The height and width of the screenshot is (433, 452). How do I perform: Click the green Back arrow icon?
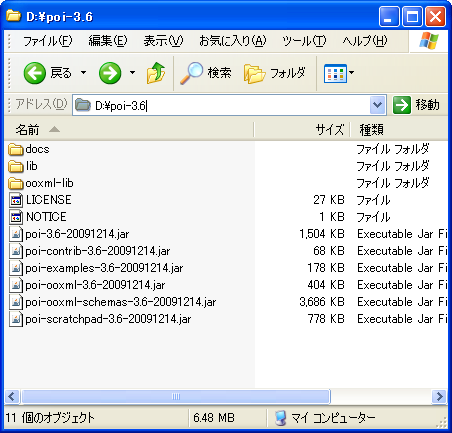[x=35, y=73]
